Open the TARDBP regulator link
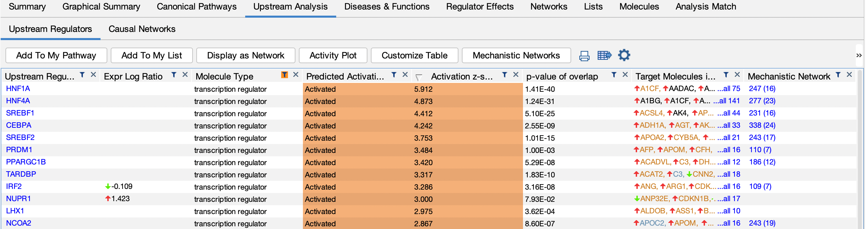868x229 pixels. [x=21, y=174]
